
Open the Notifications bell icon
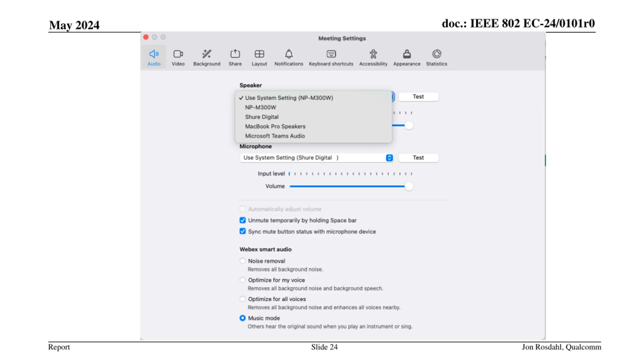click(x=289, y=54)
